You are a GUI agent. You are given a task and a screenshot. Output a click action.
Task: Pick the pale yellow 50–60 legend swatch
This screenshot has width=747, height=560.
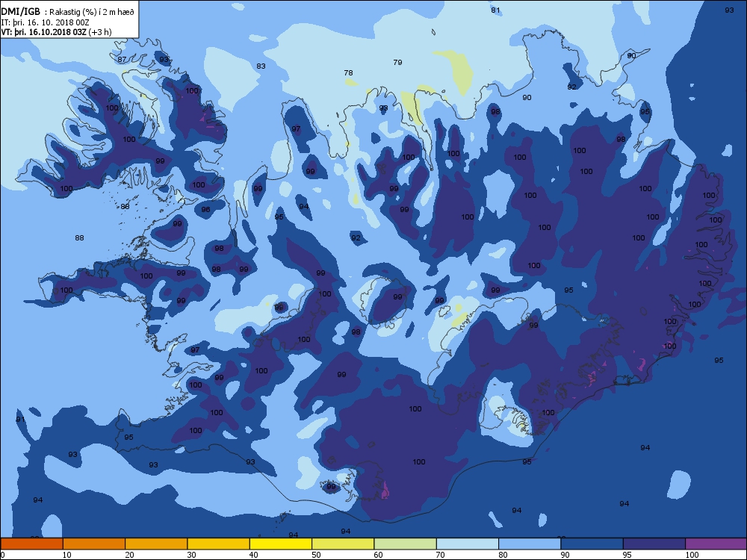point(343,544)
